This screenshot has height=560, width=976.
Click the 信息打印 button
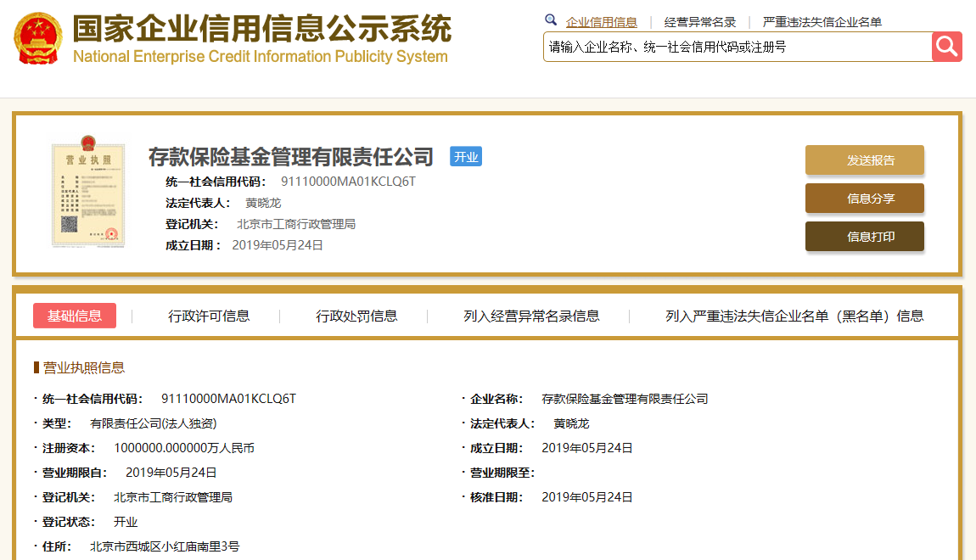[x=865, y=237]
